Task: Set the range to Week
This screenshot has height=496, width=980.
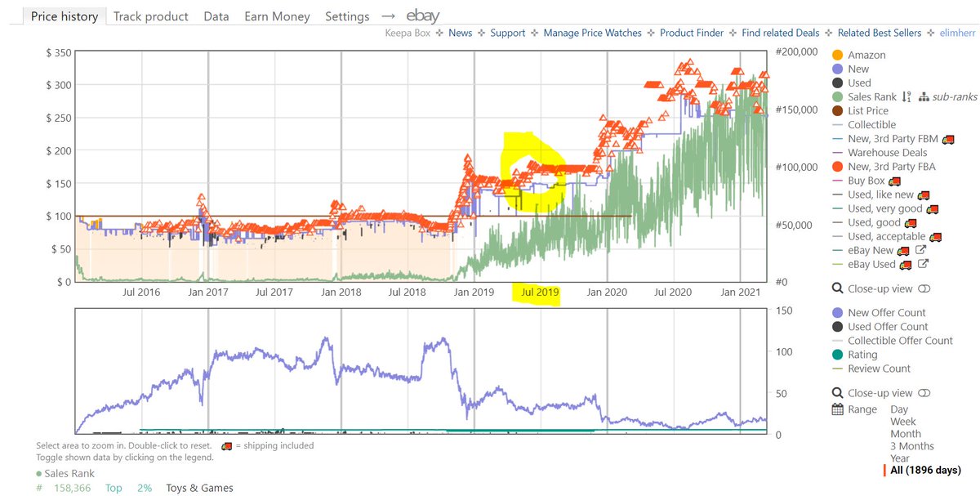Action: [x=905, y=422]
